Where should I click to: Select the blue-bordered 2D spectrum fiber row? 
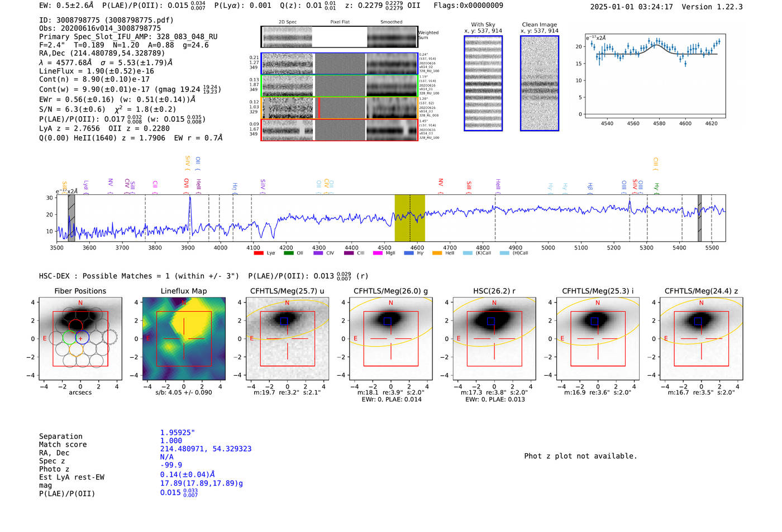[339, 64]
